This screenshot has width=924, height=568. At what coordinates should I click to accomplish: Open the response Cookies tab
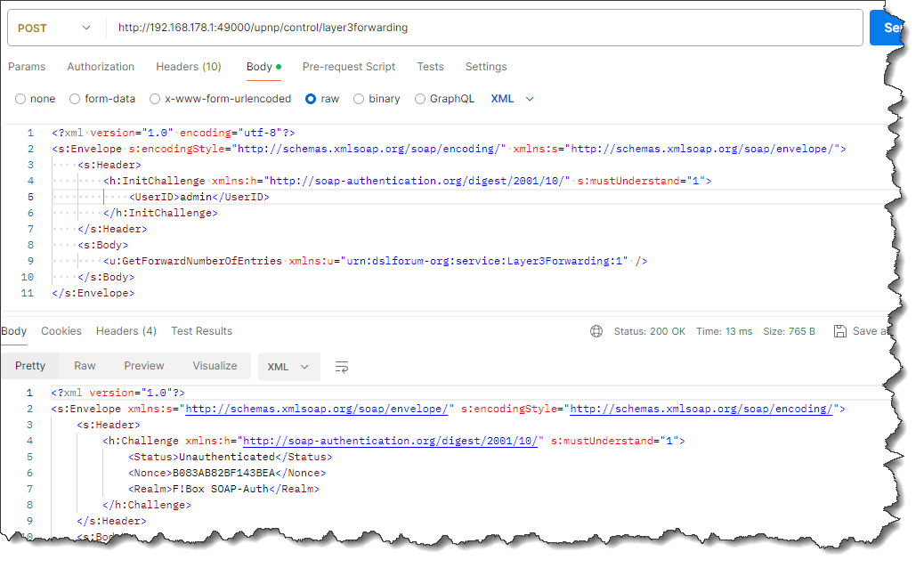point(61,331)
